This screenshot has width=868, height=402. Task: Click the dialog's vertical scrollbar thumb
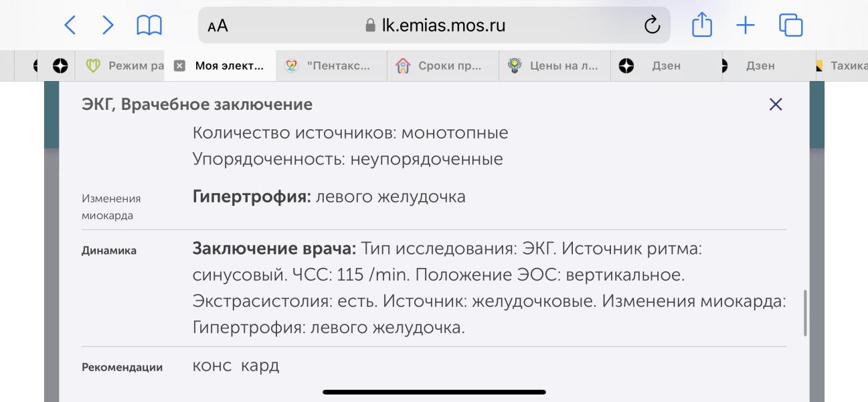(x=804, y=313)
